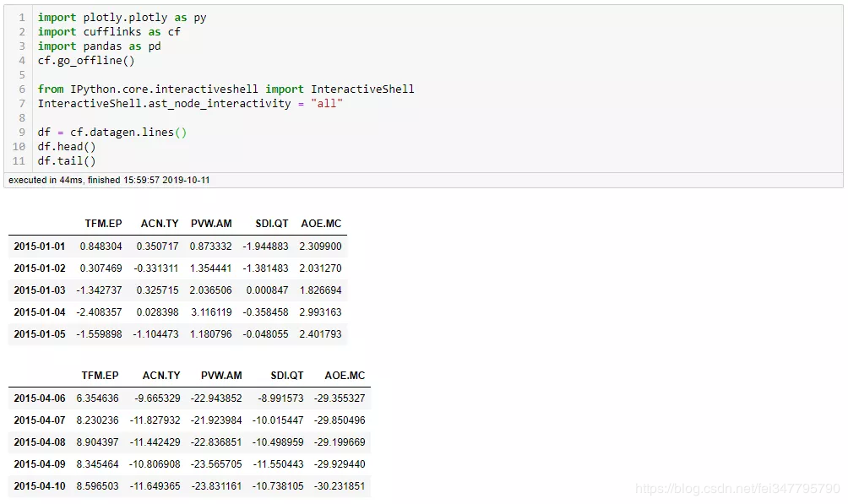Click TFM.EP header in head table

[103, 224]
